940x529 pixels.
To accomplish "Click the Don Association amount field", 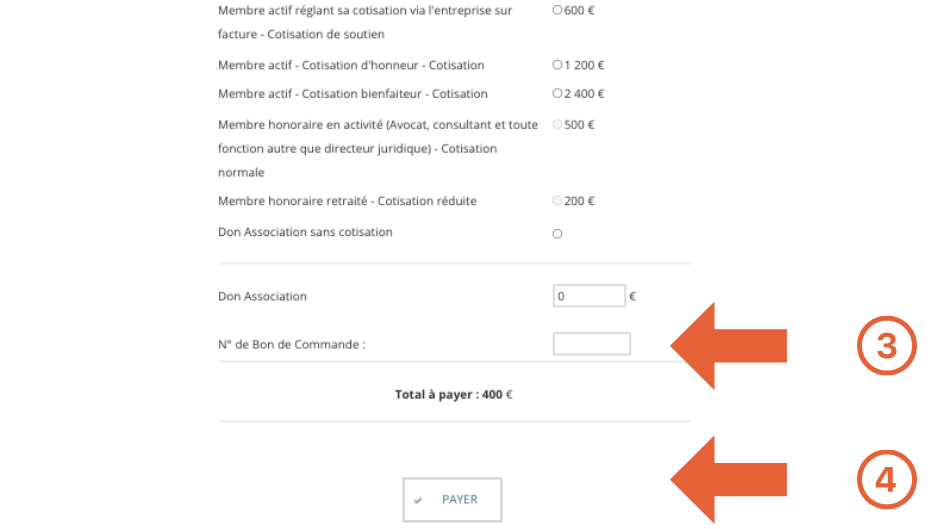I will pyautogui.click(x=589, y=296).
